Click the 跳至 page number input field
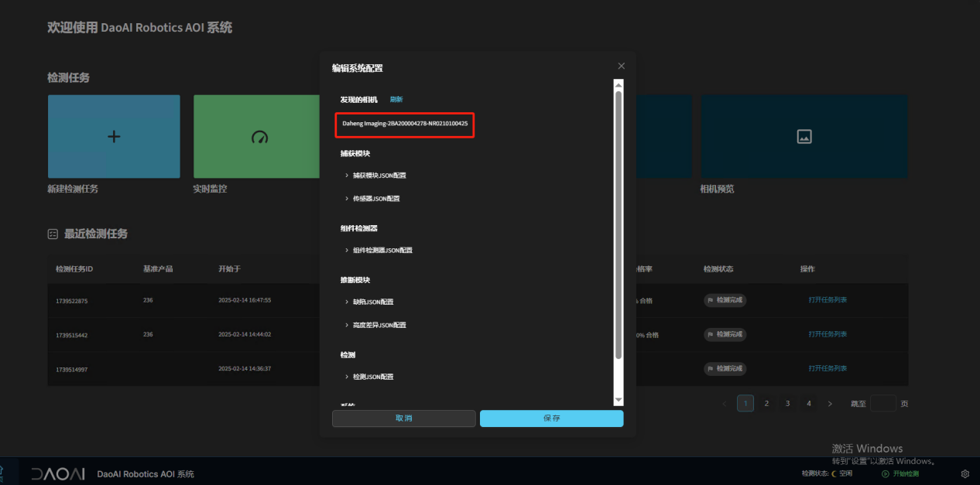The height and width of the screenshot is (485, 980). [883, 404]
